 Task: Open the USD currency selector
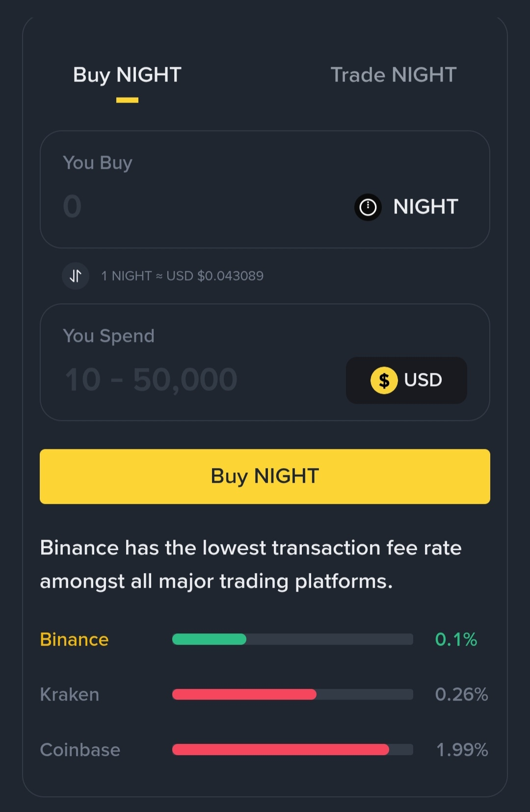[406, 380]
